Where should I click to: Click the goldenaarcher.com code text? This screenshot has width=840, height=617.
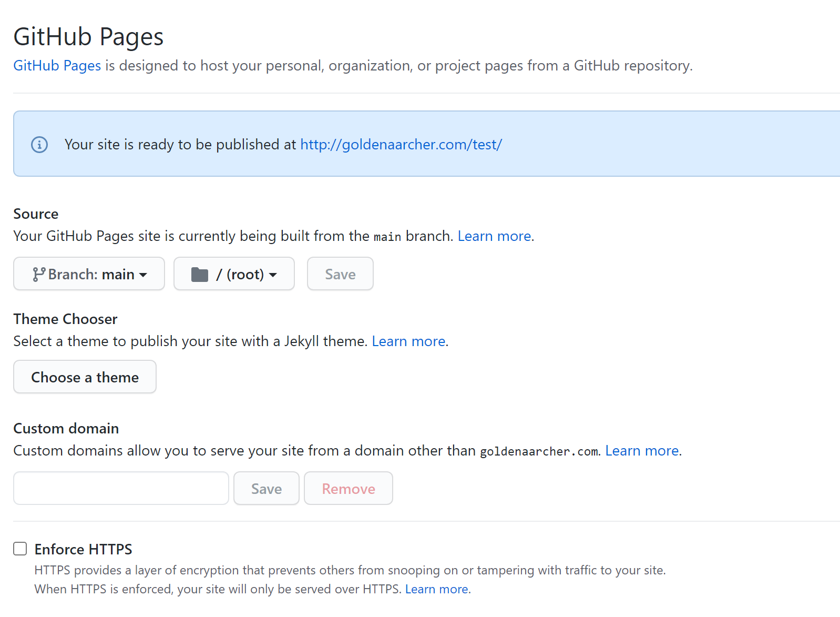tap(539, 451)
